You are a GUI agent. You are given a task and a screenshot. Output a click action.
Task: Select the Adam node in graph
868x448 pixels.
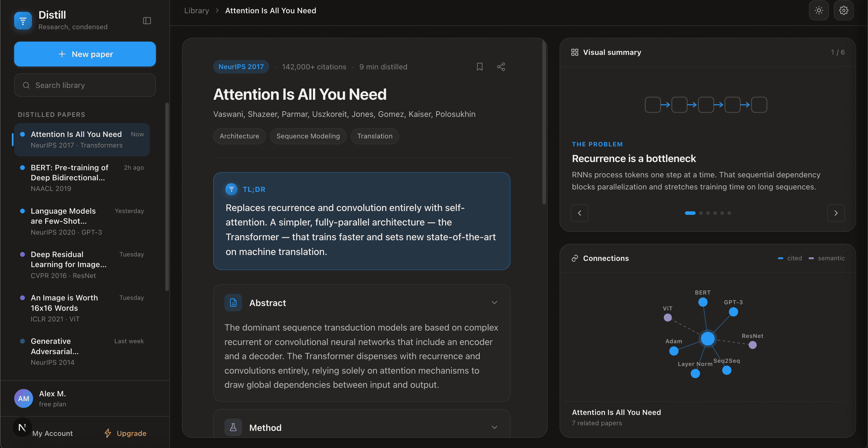pyautogui.click(x=674, y=351)
